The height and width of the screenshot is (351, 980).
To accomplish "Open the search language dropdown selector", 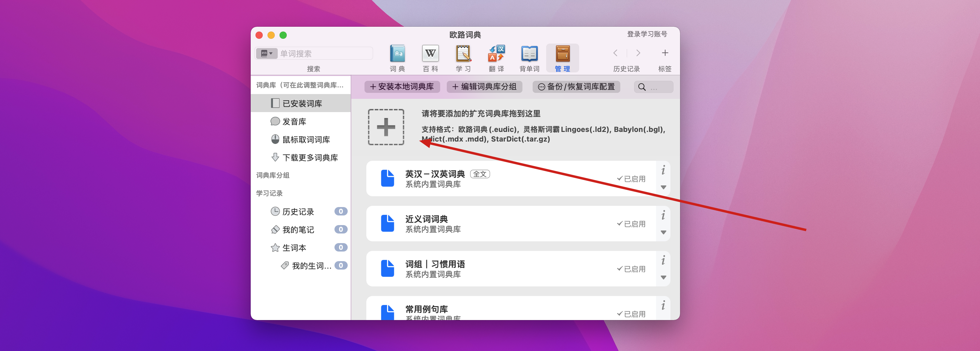I will 267,54.
